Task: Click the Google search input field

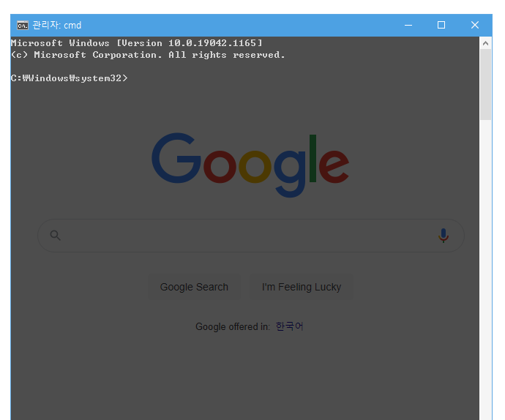Action: coord(251,236)
